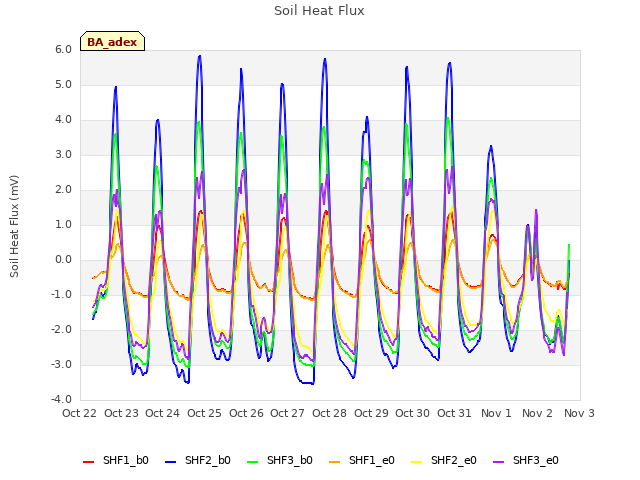Toggle SHF3_b0 series in legend
The width and height of the screenshot is (640, 480).
(280, 460)
